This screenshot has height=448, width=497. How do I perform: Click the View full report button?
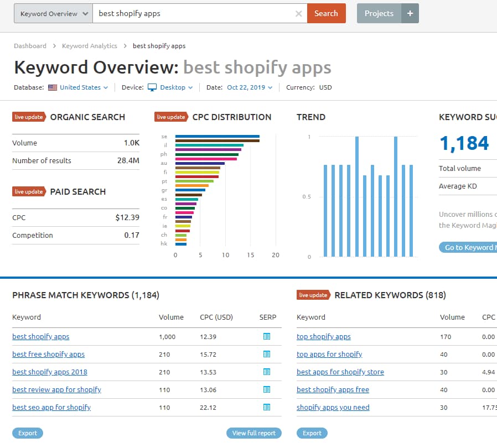pyautogui.click(x=254, y=433)
